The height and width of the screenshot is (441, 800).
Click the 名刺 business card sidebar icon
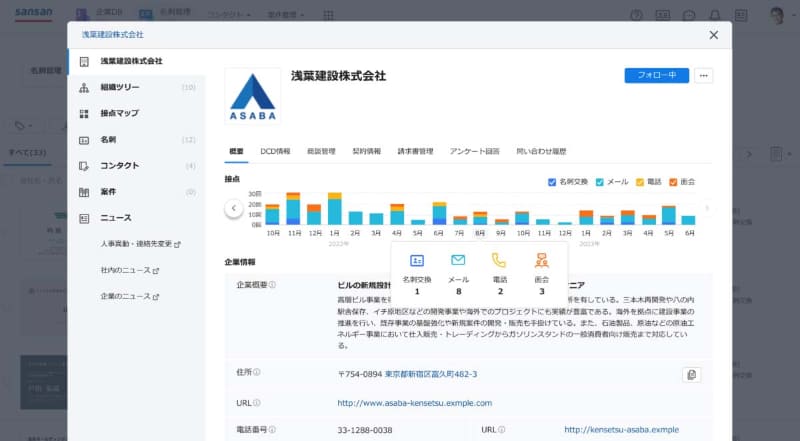84,140
